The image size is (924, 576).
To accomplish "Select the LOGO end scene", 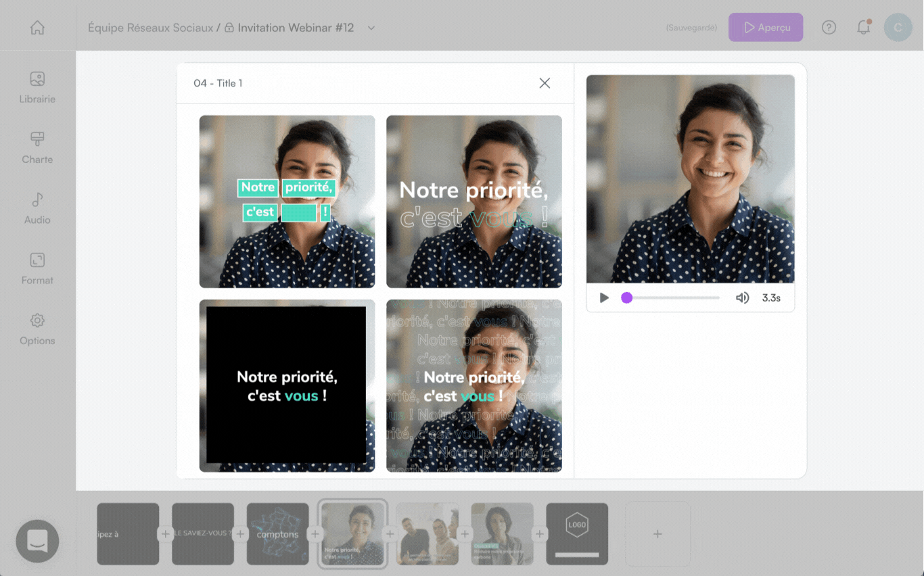I will [577, 534].
